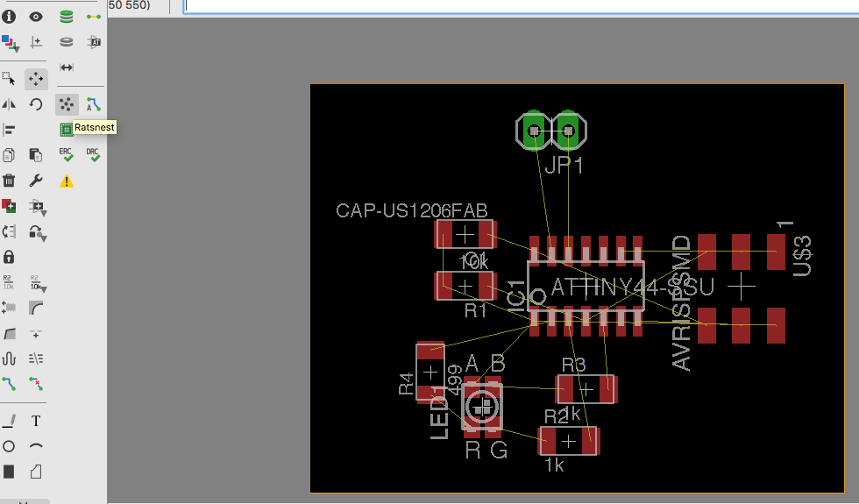Select the Arc tool

[x=36, y=446]
